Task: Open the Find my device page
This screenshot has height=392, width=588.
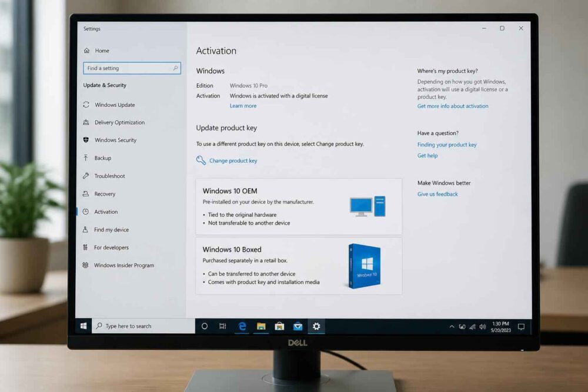Action: (111, 229)
